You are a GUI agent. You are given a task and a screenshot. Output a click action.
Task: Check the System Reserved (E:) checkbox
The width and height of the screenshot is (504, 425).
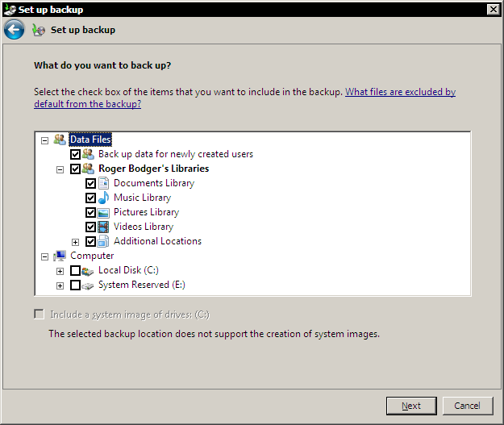click(75, 285)
